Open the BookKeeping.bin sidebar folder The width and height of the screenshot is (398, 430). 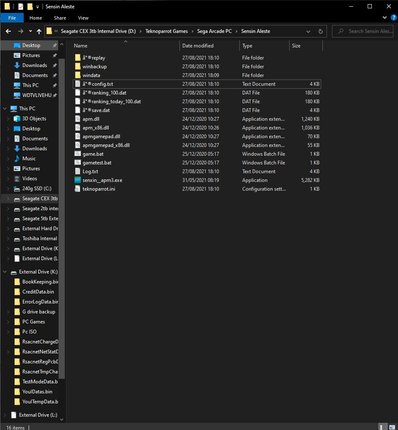pyautogui.click(x=40, y=282)
